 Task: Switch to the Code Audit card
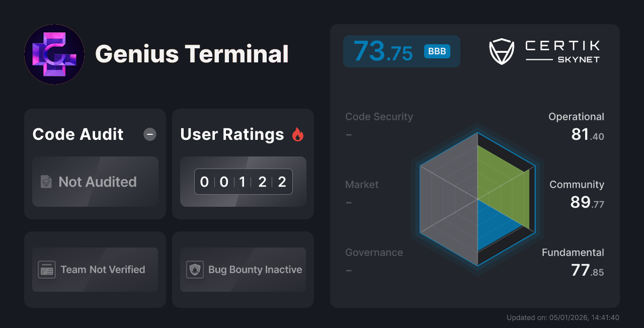pyautogui.click(x=95, y=163)
